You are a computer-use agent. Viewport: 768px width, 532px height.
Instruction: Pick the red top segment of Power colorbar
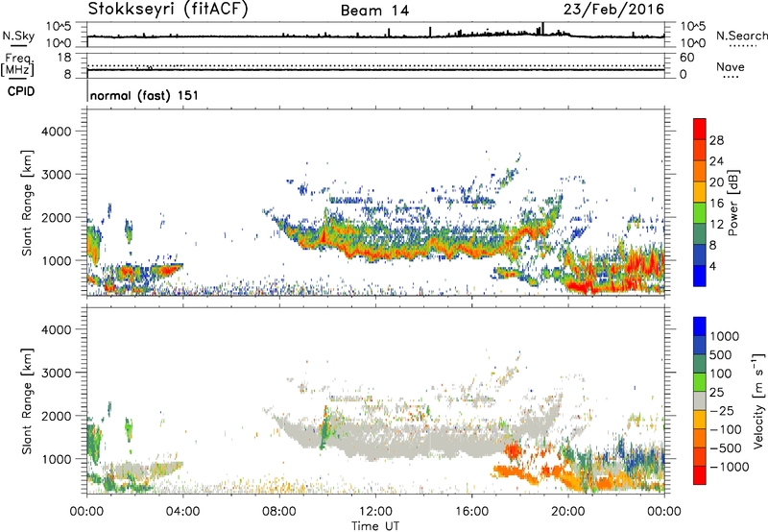click(700, 130)
